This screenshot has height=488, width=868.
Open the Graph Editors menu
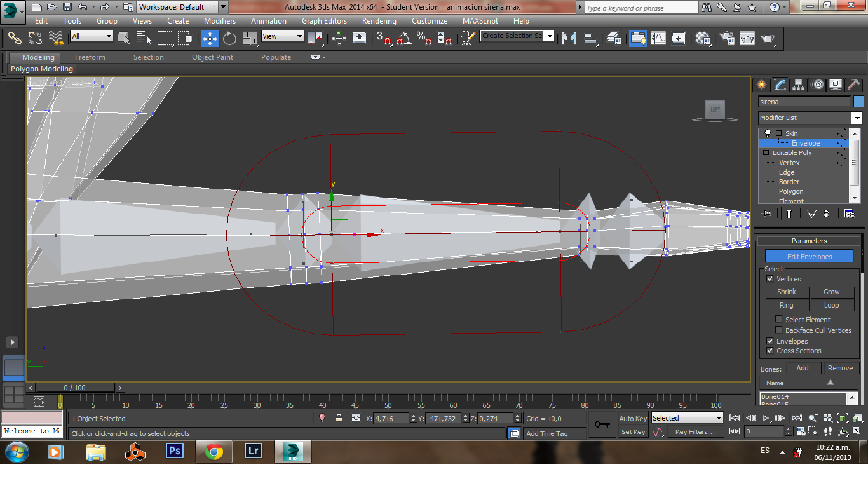324,21
